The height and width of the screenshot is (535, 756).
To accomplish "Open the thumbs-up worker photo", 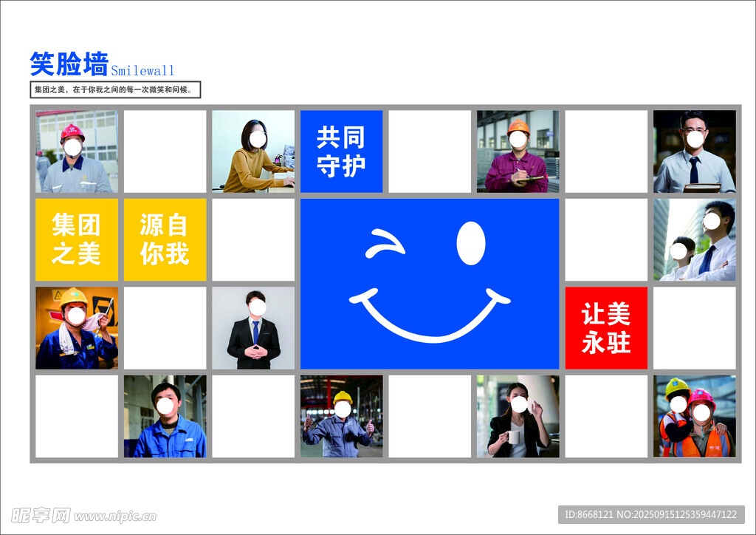I will pos(341,416).
